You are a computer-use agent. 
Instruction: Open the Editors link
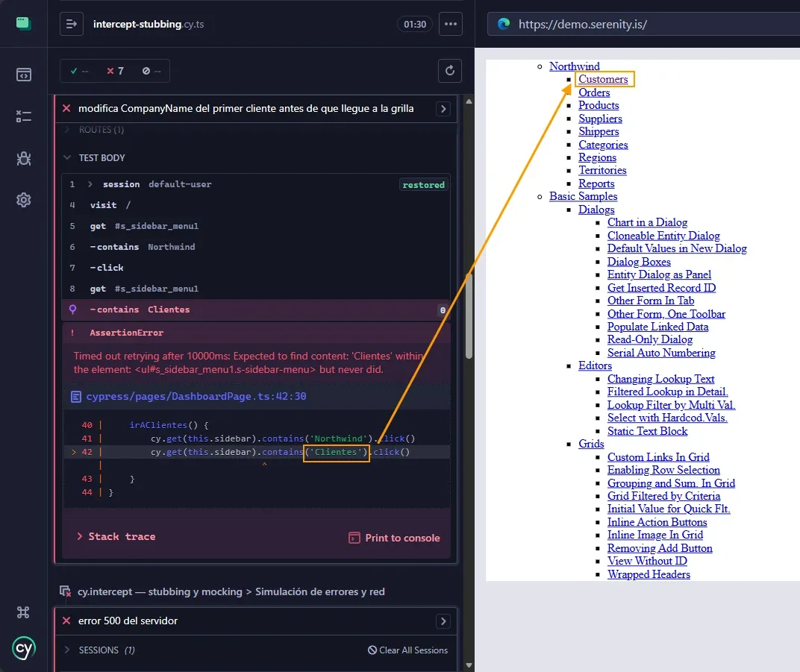pyautogui.click(x=595, y=365)
